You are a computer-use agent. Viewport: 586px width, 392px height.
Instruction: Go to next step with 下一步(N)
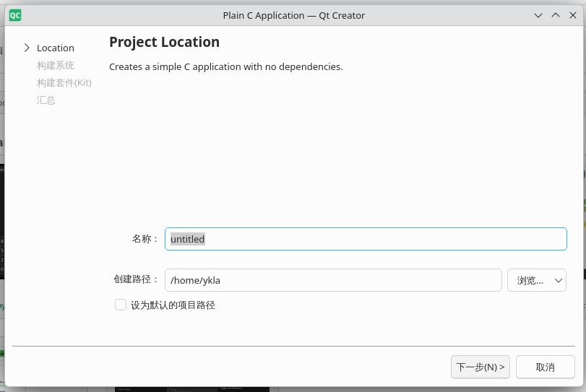(x=481, y=367)
